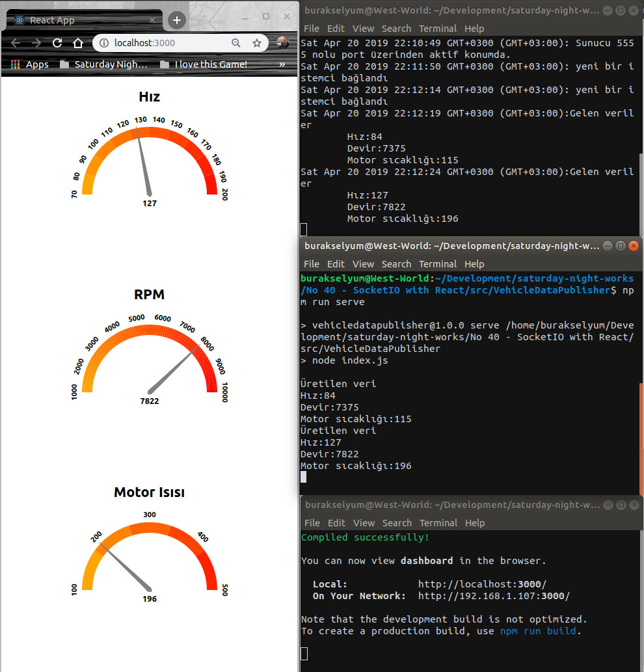Screen dimensions: 644x672
Task: Click the zoom magnifier in address bar
Action: 236,43
